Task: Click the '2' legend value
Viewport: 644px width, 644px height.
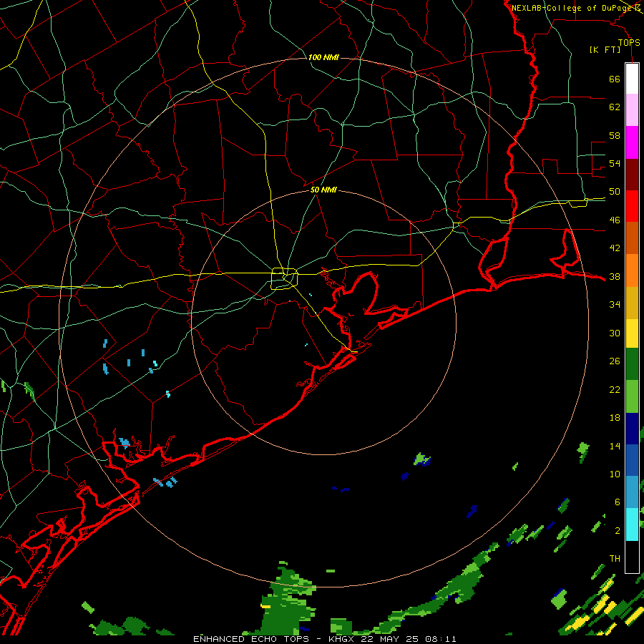Action: pos(617,531)
